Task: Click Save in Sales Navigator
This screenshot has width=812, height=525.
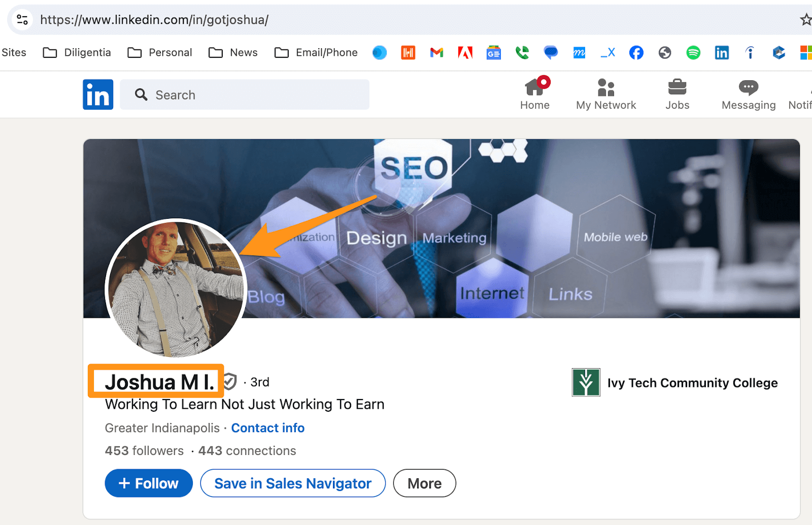Action: (x=293, y=483)
